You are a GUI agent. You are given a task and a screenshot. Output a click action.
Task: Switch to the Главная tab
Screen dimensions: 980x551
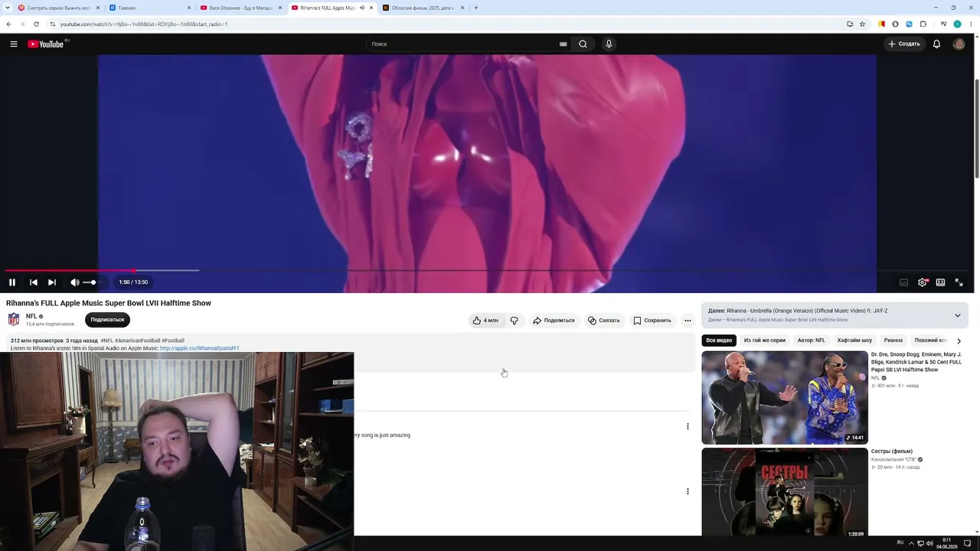(x=150, y=8)
